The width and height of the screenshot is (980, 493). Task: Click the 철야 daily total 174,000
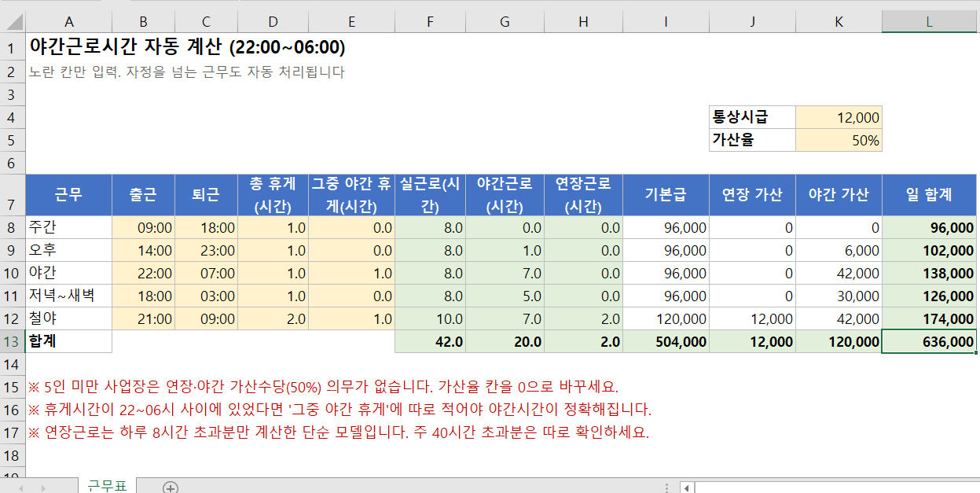click(x=930, y=319)
